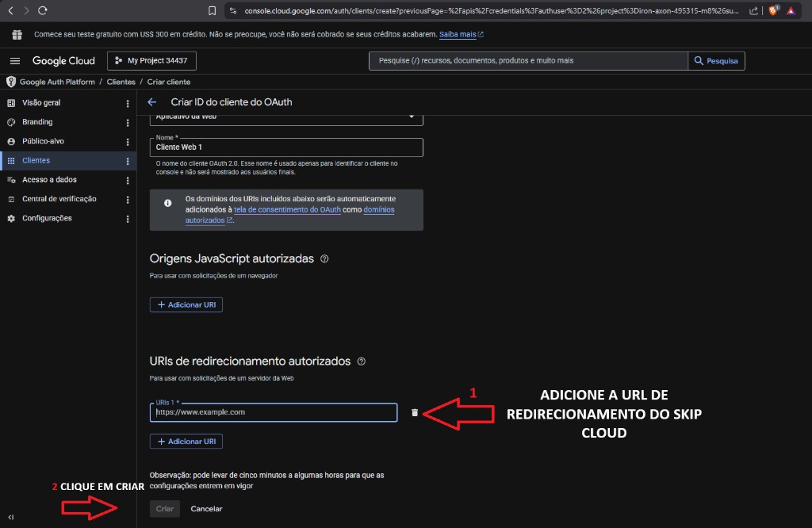Open the three-dot menu for Configurações
Image resolution: width=812 pixels, height=528 pixels.
pos(128,219)
